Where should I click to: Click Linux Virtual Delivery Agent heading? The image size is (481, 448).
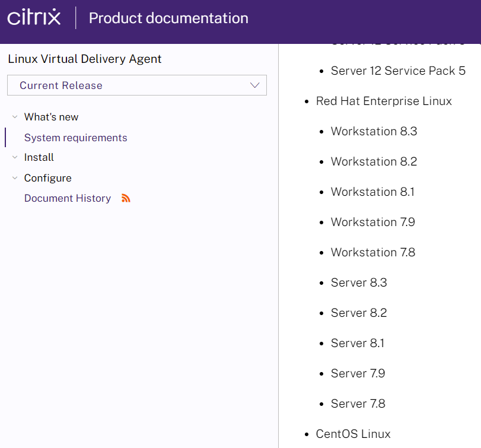[85, 59]
